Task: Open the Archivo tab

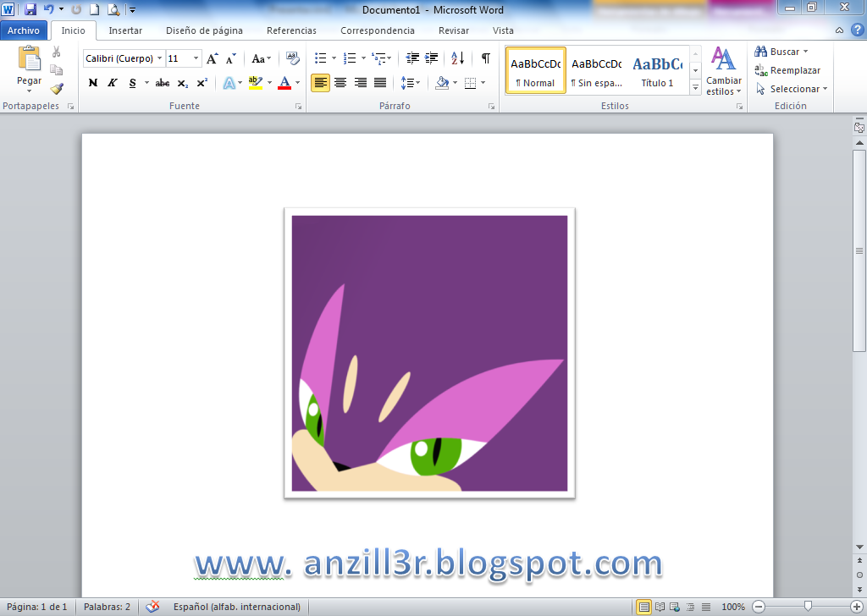Action: point(23,30)
